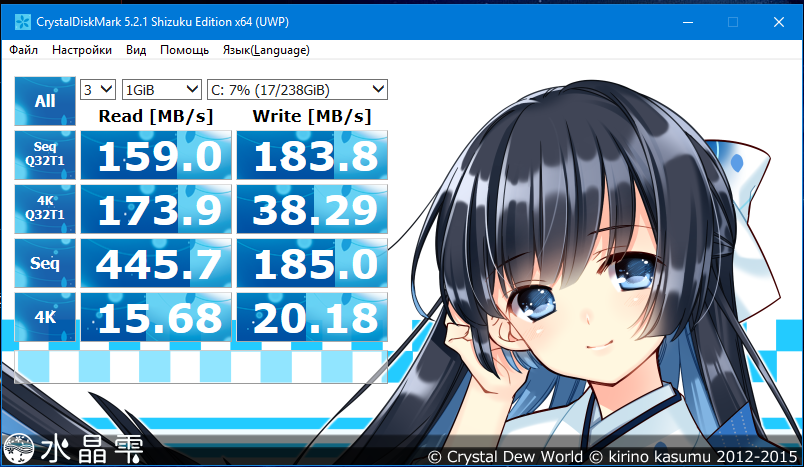Start the 4K Q32T1 test
The width and height of the screenshot is (804, 467).
pos(45,209)
